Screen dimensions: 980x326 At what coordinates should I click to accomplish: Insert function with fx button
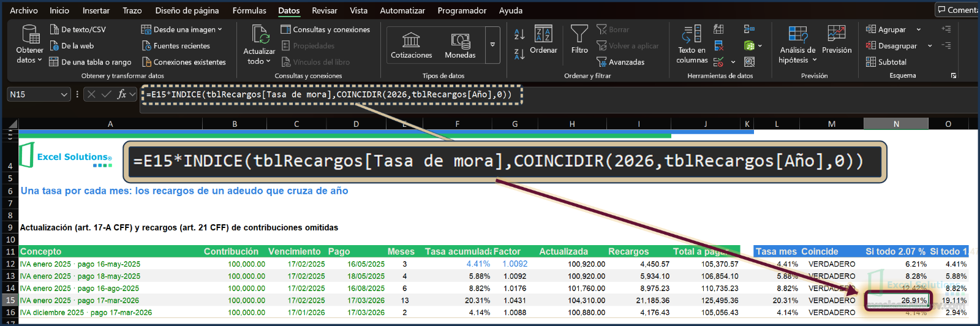pyautogui.click(x=122, y=94)
